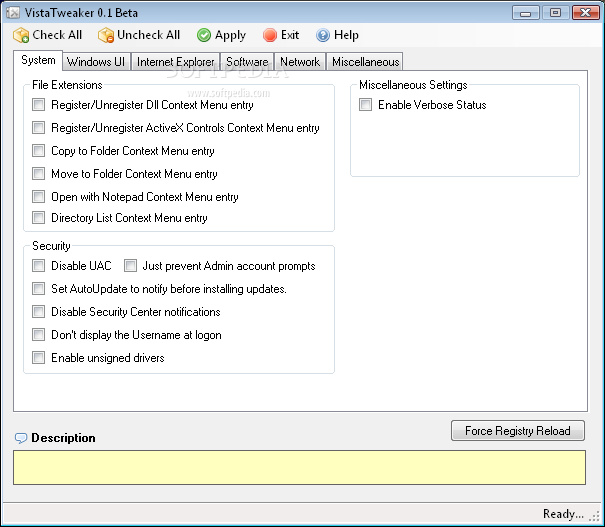This screenshot has height=527, width=605.
Task: Click the VistaTweaker title bar app icon
Action: click(13, 13)
